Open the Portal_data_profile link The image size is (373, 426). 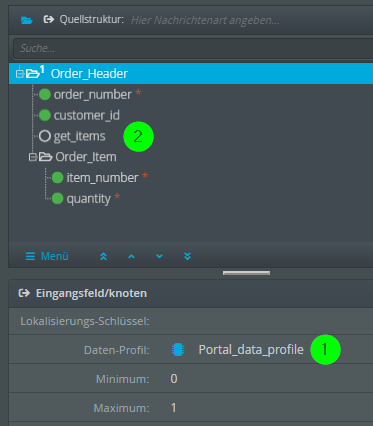pos(251,350)
